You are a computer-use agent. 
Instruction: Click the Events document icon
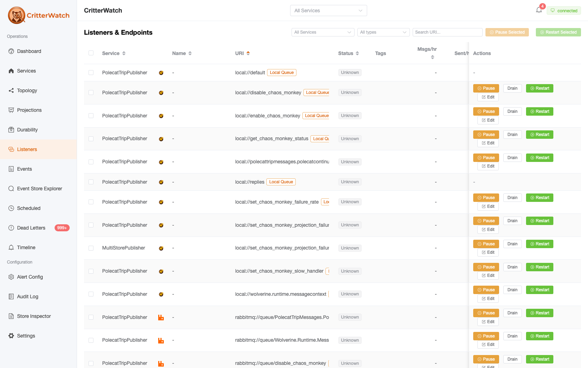pyautogui.click(x=11, y=169)
